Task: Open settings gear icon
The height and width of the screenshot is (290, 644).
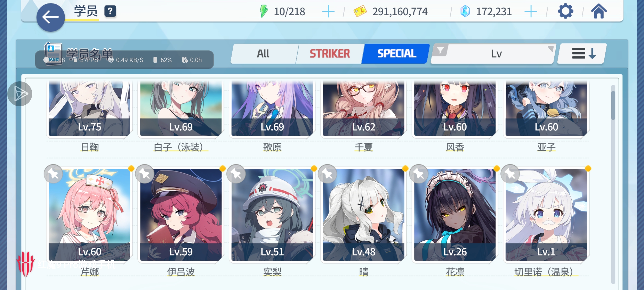Action: tap(565, 11)
